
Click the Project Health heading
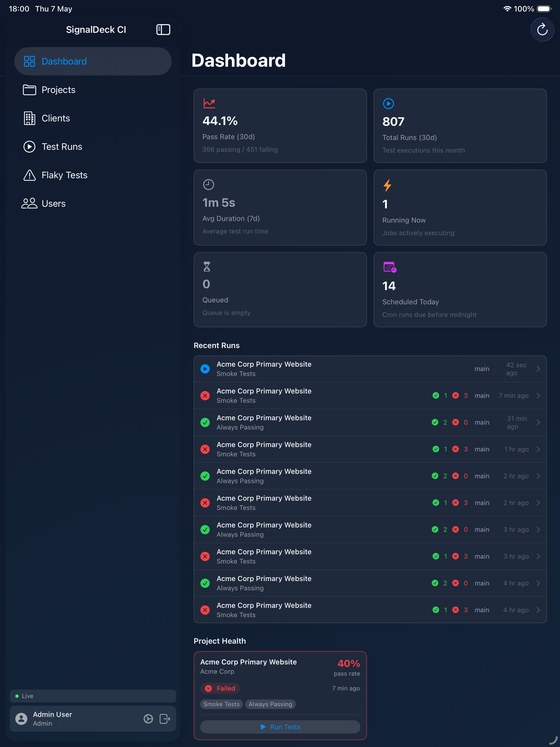220,641
